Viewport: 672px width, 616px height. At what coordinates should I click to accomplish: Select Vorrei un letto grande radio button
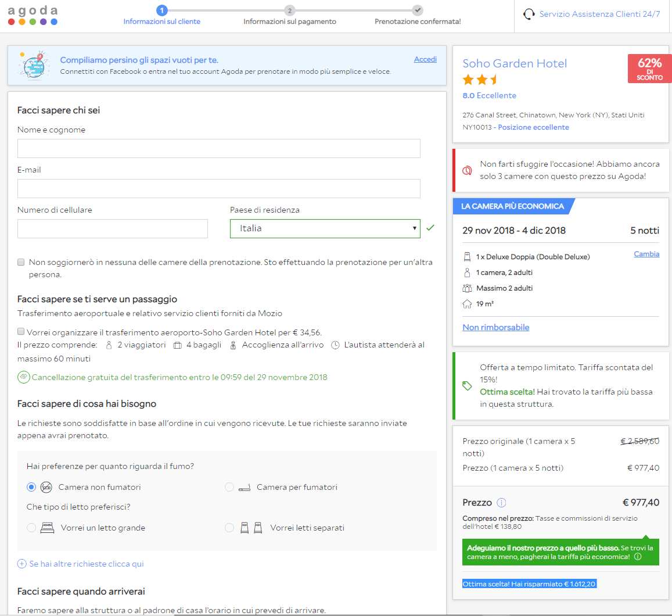pyautogui.click(x=31, y=528)
